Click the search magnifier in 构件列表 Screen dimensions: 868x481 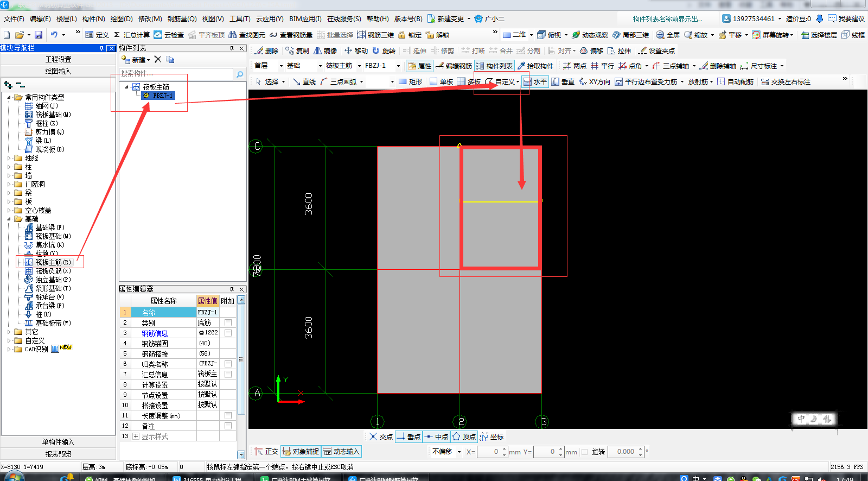point(240,74)
